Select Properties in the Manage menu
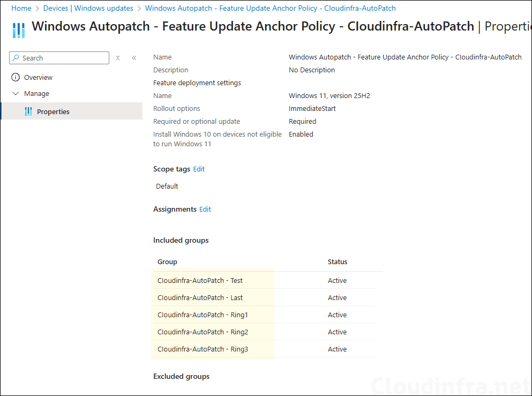532x396 pixels. pos(53,111)
